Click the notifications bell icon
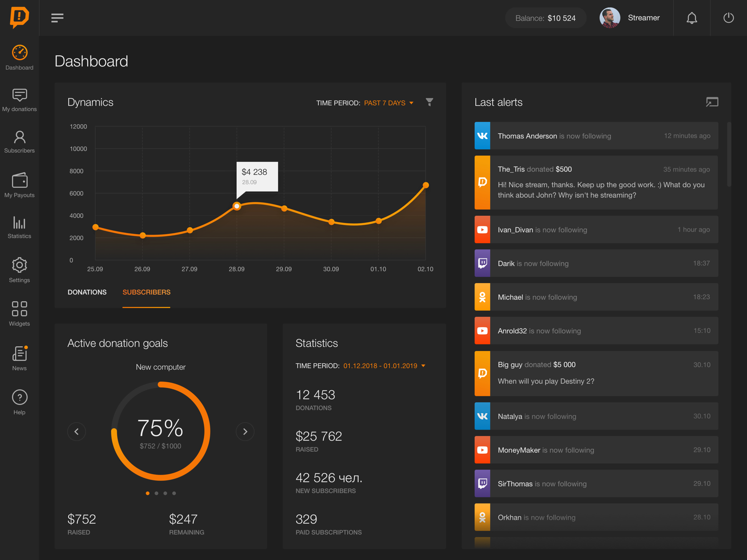This screenshot has height=560, width=747. point(692,18)
